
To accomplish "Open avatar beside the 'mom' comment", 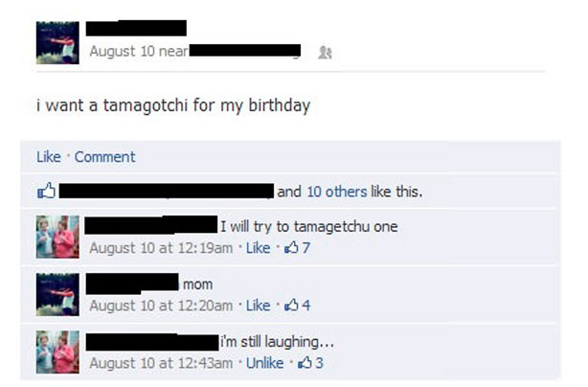I will tap(57, 295).
